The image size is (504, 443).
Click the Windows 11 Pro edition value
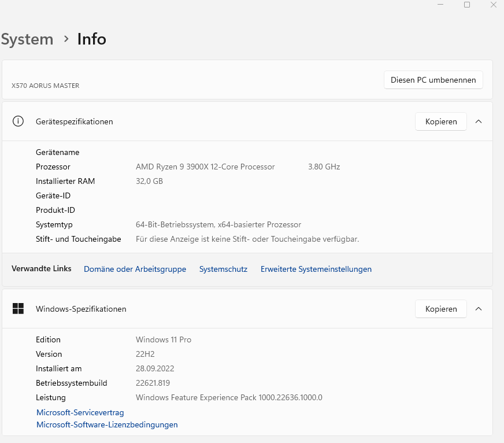point(164,339)
